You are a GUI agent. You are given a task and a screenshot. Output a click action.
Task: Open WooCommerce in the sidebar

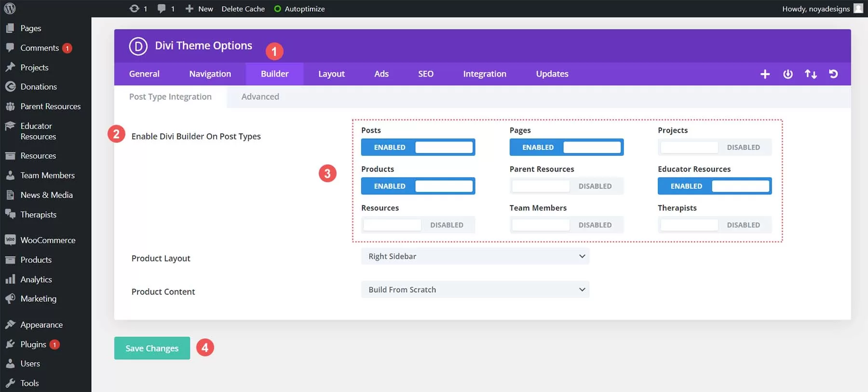[47, 240]
